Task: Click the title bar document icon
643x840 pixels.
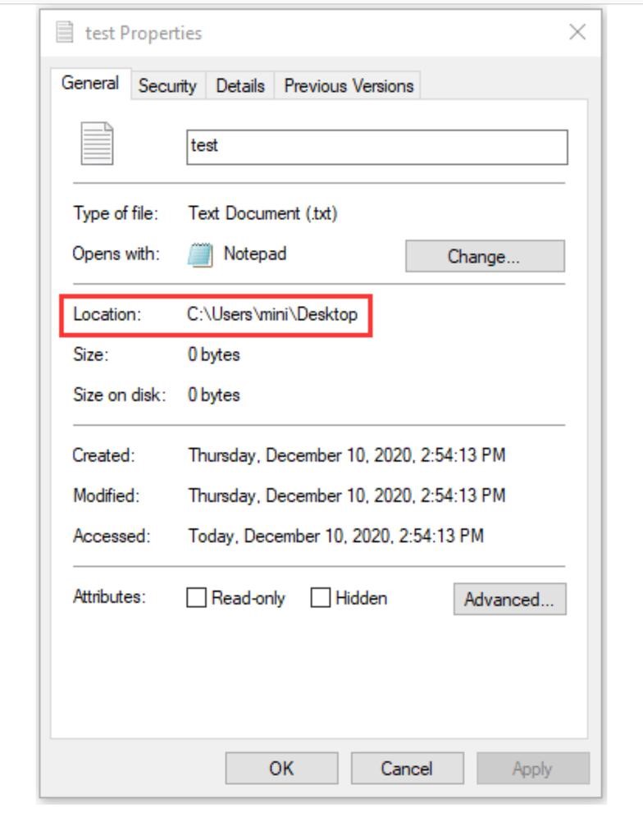Action: click(65, 32)
